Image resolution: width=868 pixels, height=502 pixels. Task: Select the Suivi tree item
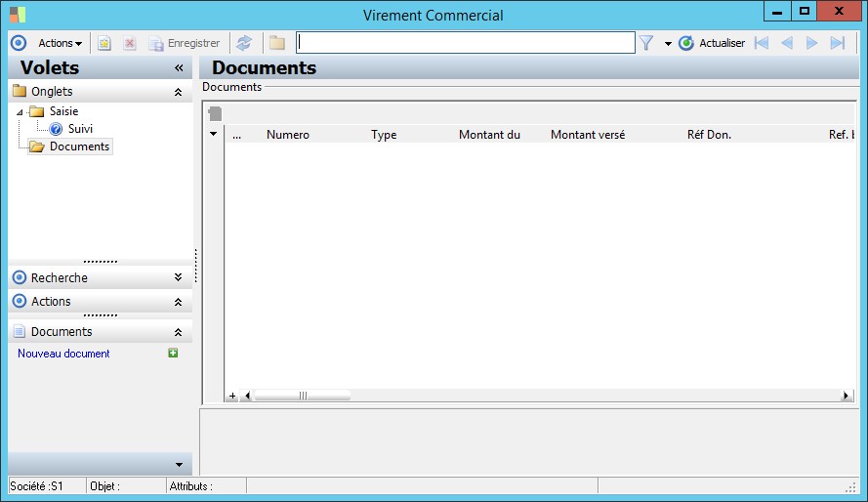pyautogui.click(x=80, y=129)
